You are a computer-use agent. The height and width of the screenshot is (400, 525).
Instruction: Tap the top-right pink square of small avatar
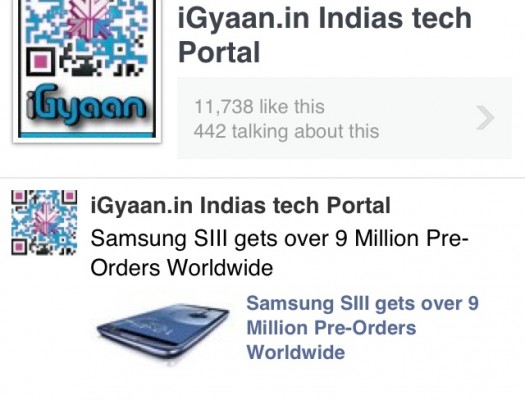click(x=70, y=196)
